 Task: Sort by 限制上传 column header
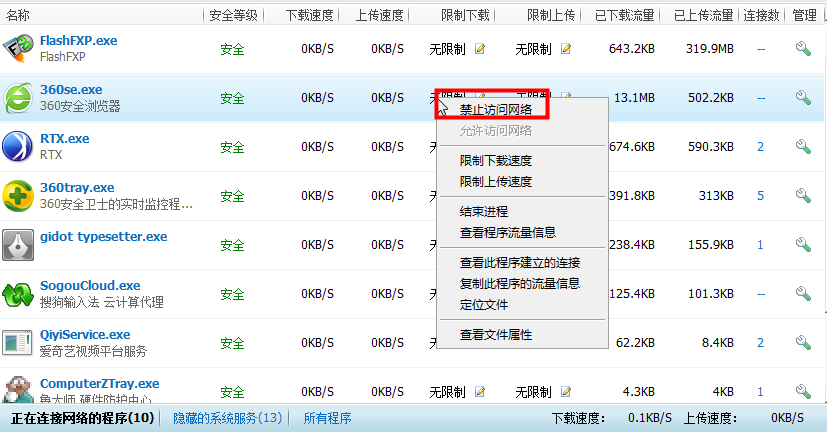pyautogui.click(x=551, y=15)
